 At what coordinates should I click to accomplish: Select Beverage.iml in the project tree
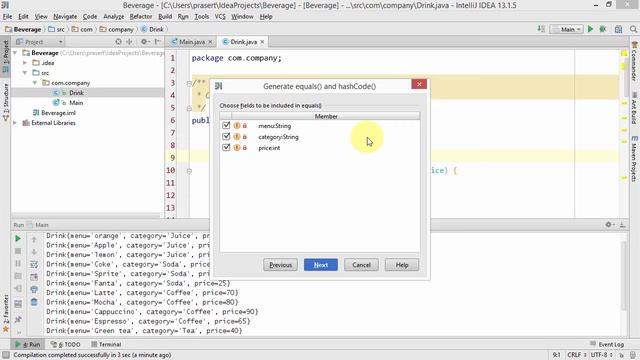click(58, 113)
